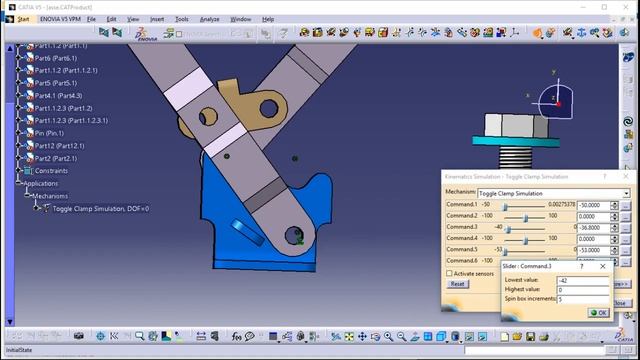Click the New document icon
640x360 pixels.
504,337
